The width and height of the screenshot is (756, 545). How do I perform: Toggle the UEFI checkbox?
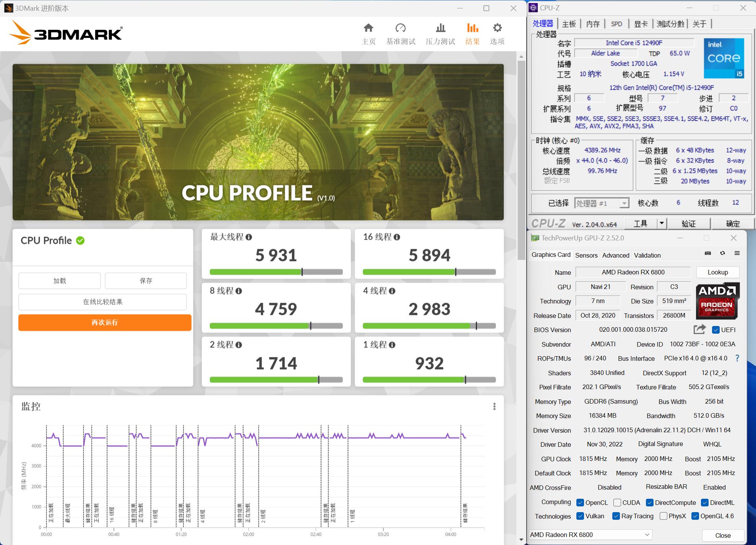coord(716,330)
